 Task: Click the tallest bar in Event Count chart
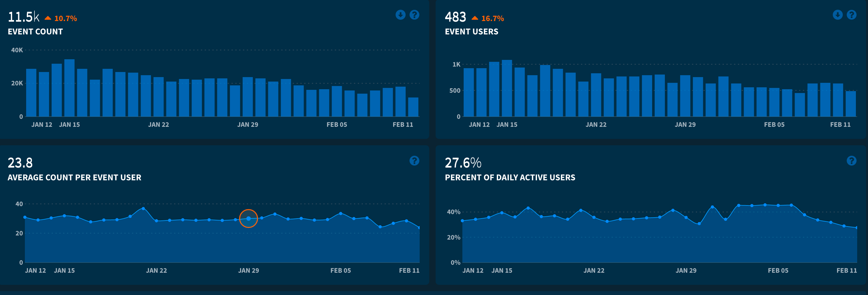(x=70, y=88)
